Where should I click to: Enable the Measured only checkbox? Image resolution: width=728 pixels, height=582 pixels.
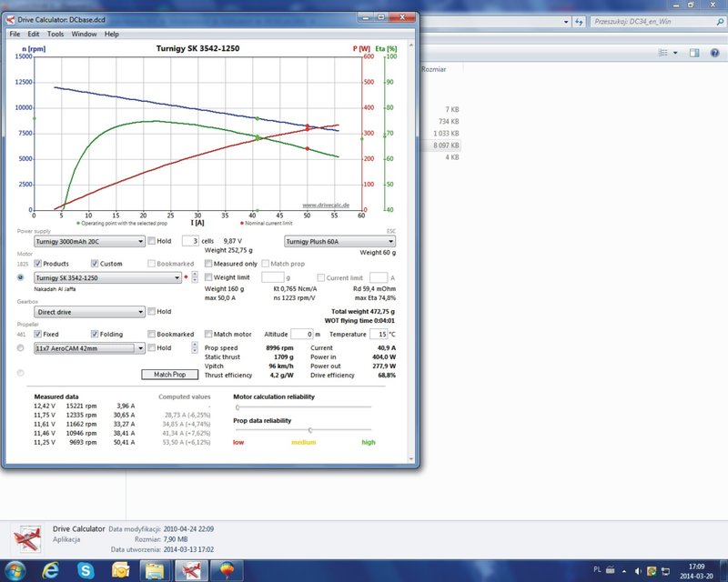[x=208, y=264]
